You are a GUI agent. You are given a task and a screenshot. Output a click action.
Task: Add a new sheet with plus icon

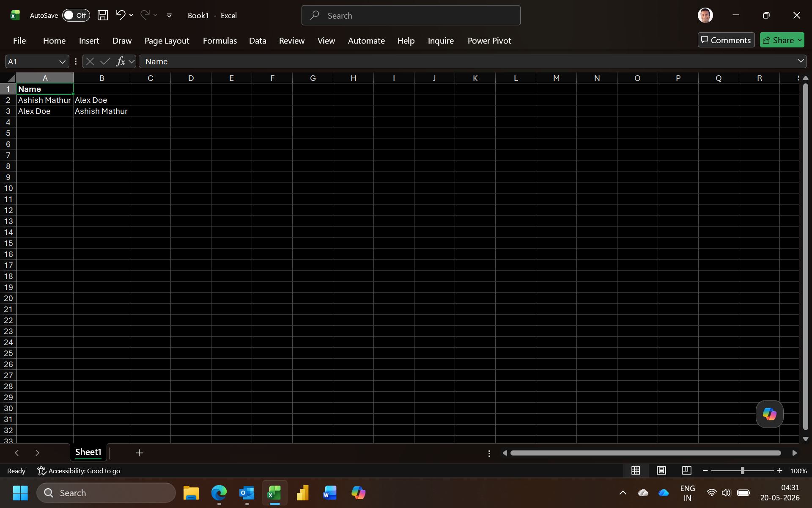pyautogui.click(x=140, y=453)
